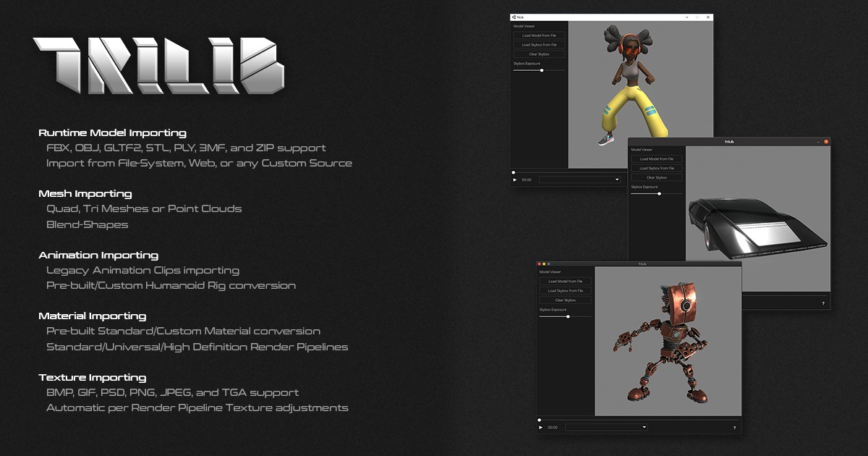Play animation in the robot model window

(540, 427)
